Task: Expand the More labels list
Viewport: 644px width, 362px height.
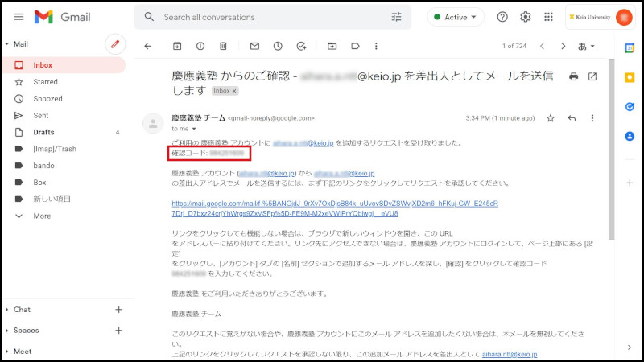Action: (41, 216)
